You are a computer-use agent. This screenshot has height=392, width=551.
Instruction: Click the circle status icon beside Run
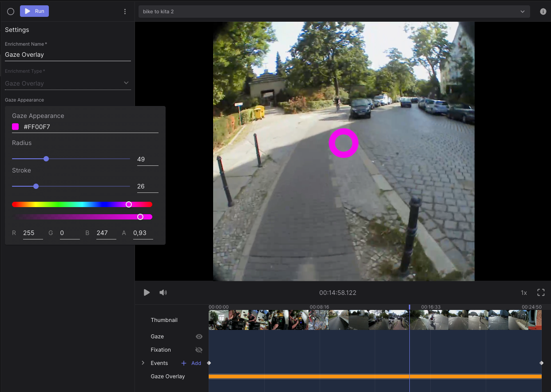coord(11,12)
